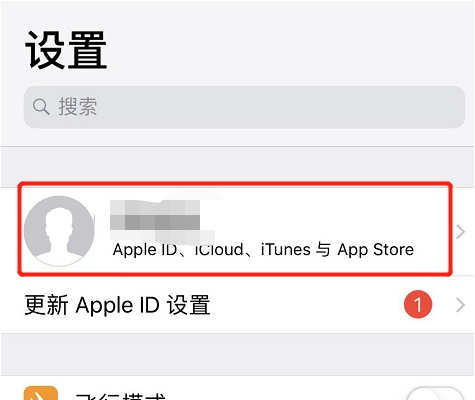
Task: Tap the 更新 word in the update row
Action: 46,305
